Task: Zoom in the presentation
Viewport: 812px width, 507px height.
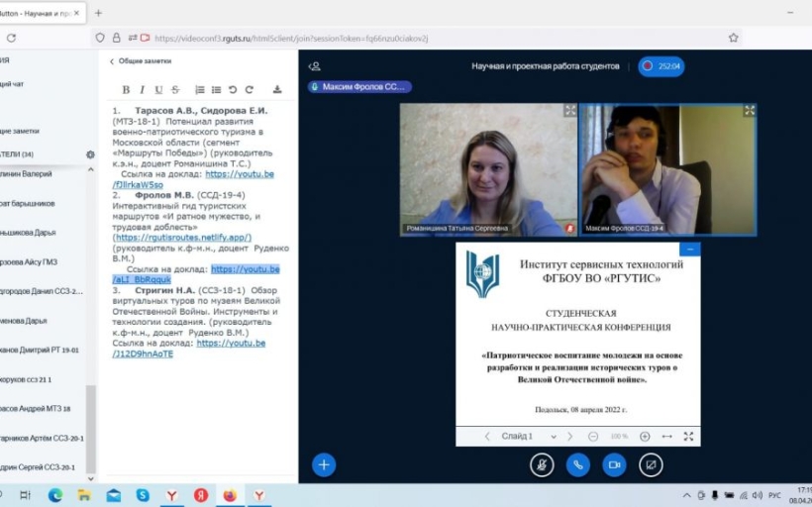Action: click(x=645, y=437)
